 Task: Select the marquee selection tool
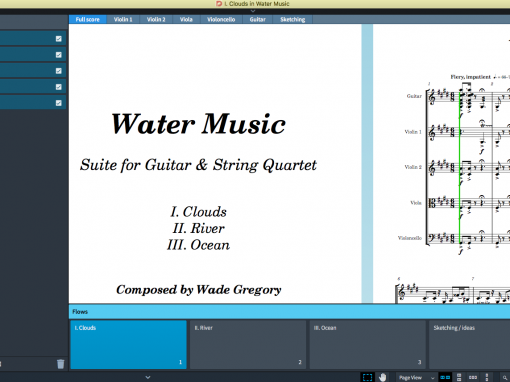(367, 377)
